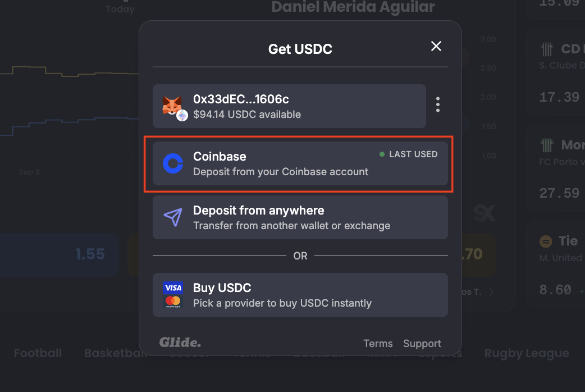This screenshot has width=585, height=392.
Task: Switch to the Football tab
Action: coord(38,353)
